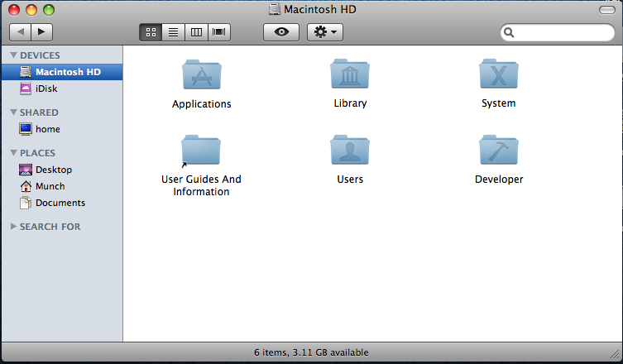Click the Users folder name label
The height and width of the screenshot is (364, 623).
coord(350,180)
